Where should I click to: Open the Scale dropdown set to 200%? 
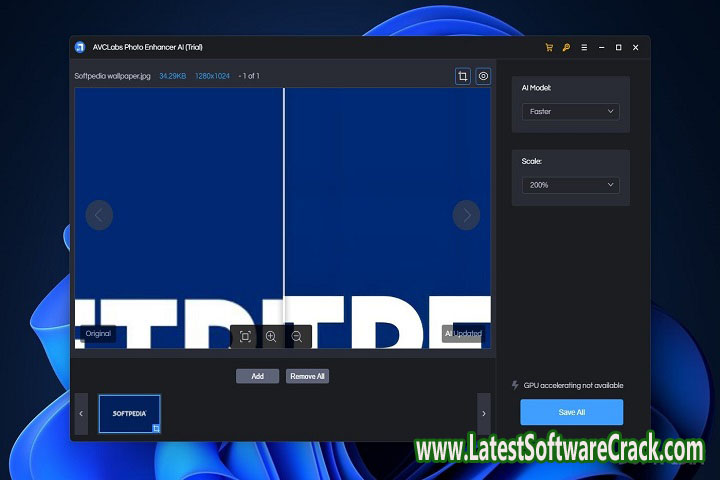(570, 185)
